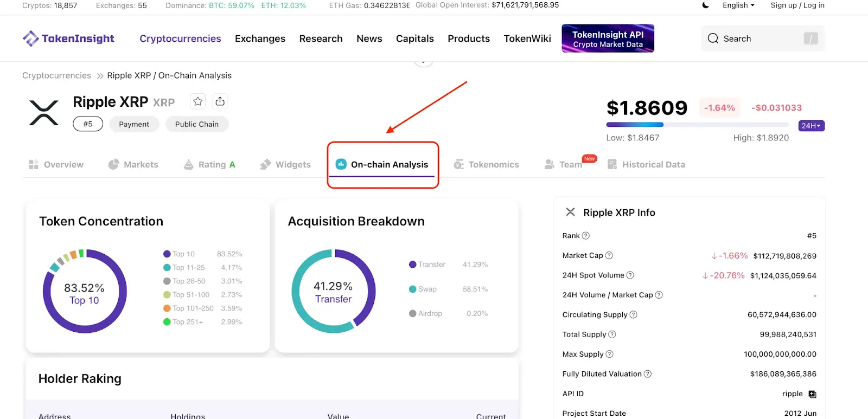Screen dimensions: 868x419
Task: Click the share icon beside XRP
Action: tap(220, 101)
